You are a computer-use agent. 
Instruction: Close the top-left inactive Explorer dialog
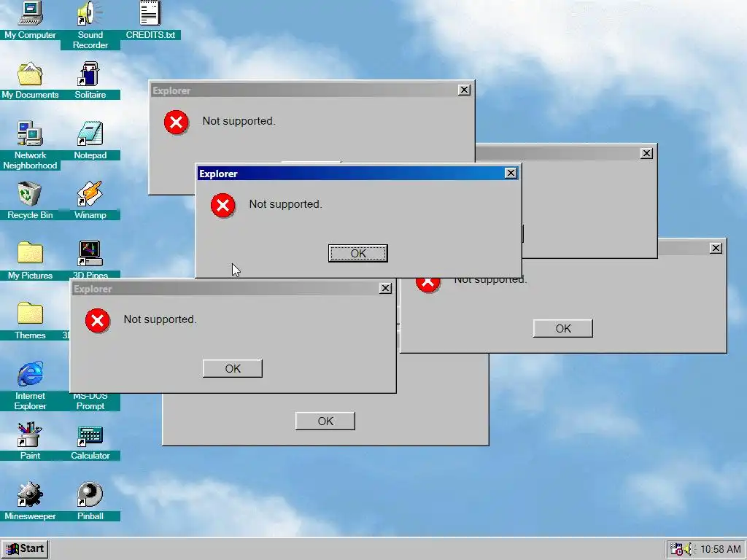click(465, 90)
